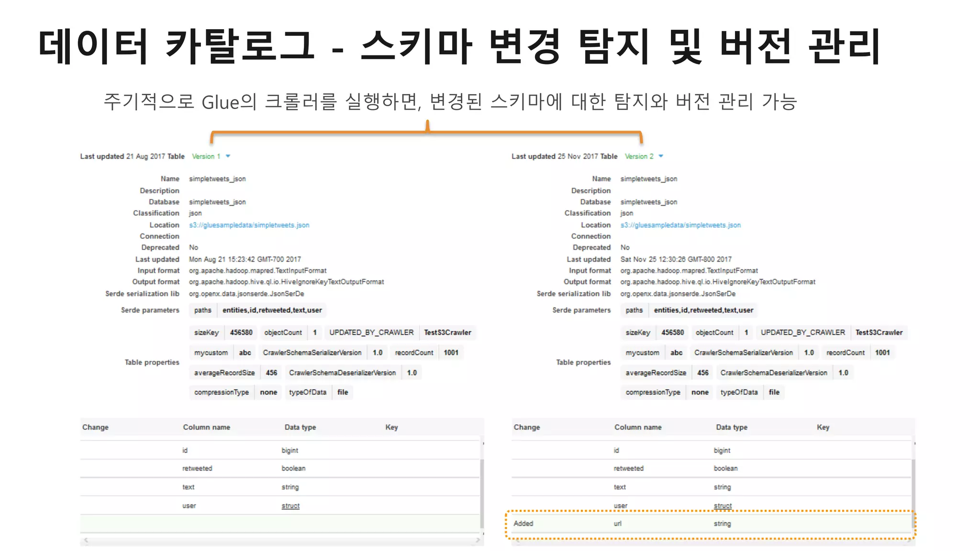Click 'Last updated 25 Nov 2017 Table' label
This screenshot has height=551, width=980.
pos(564,156)
